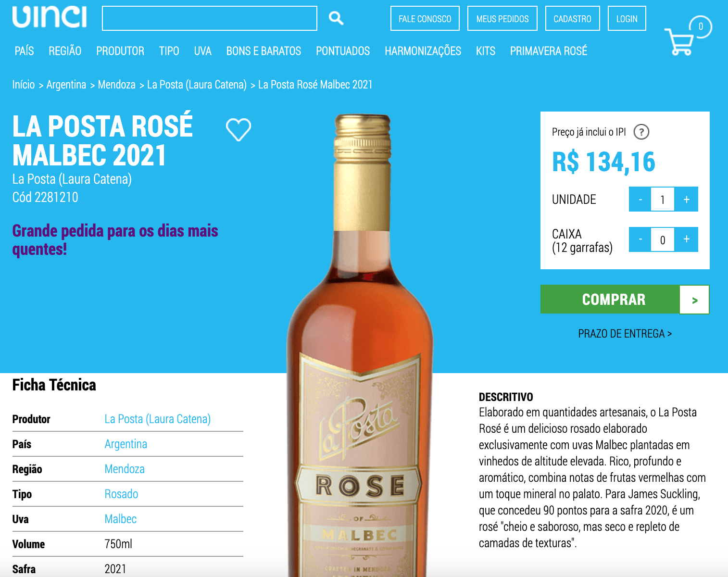
Task: Open Meus Pedidos
Action: coord(502,18)
